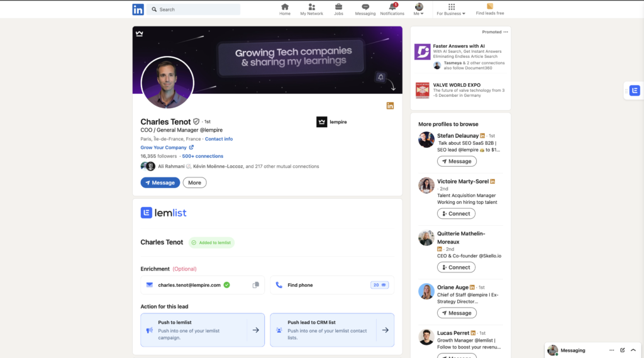644x358 pixels.
Task: Message Oriane Auge
Action: (457, 313)
